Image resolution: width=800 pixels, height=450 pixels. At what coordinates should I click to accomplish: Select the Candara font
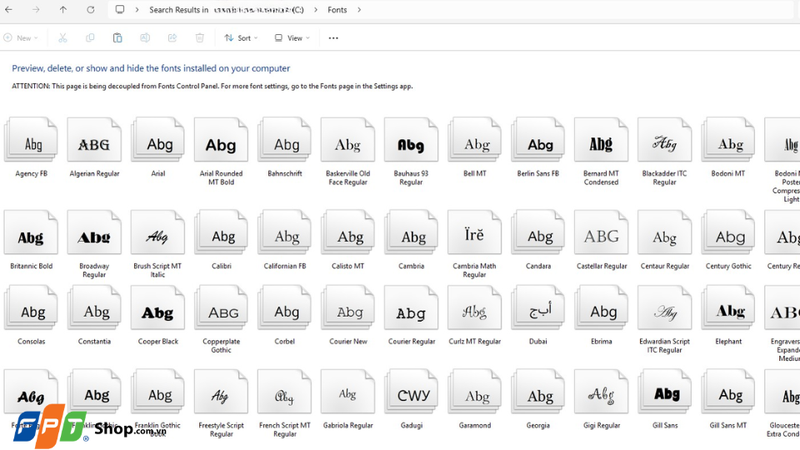pos(538,240)
